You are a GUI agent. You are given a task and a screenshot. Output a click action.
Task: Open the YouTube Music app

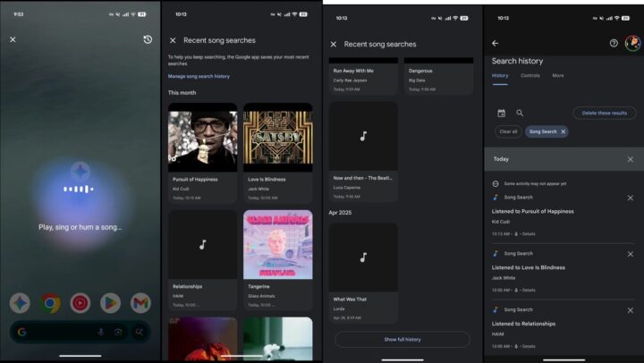click(80, 303)
